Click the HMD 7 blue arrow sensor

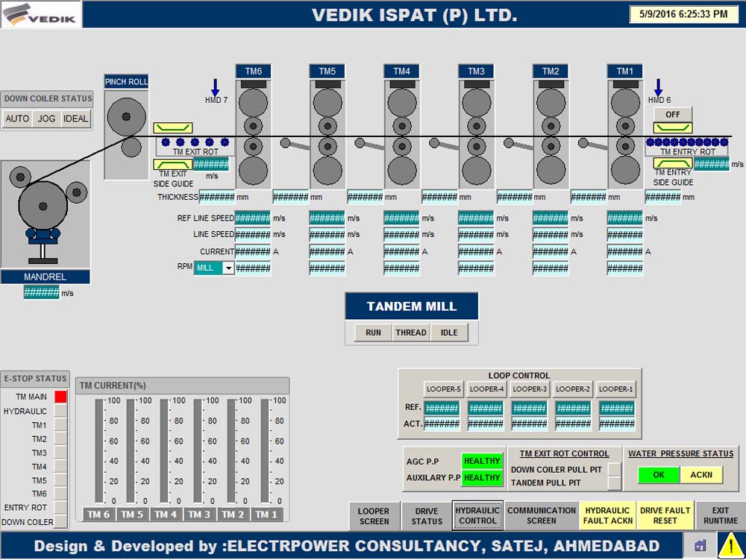tap(215, 87)
